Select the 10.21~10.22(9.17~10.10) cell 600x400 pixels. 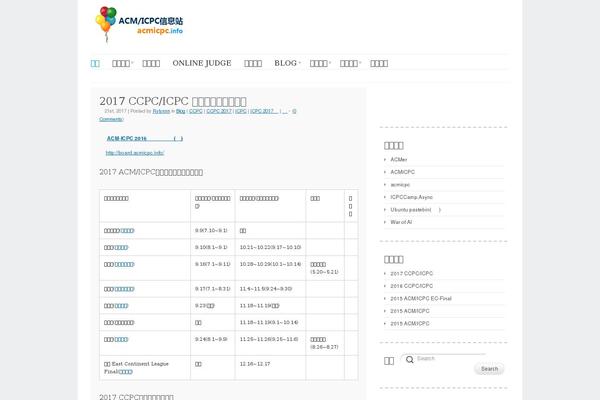[270, 247]
